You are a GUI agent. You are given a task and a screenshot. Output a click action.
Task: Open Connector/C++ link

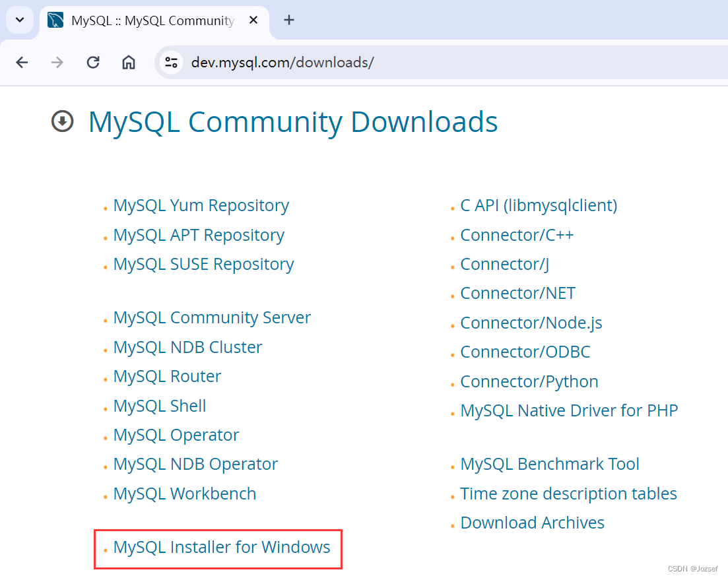point(517,235)
